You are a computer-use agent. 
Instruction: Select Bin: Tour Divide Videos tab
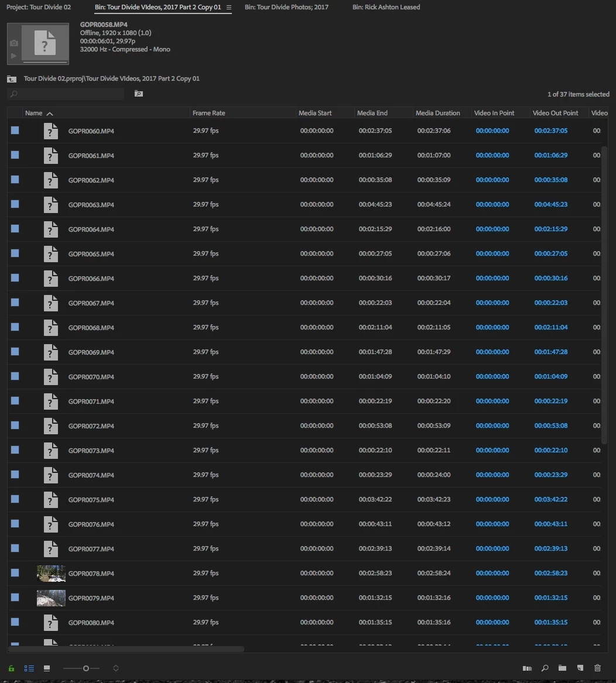[158, 8]
